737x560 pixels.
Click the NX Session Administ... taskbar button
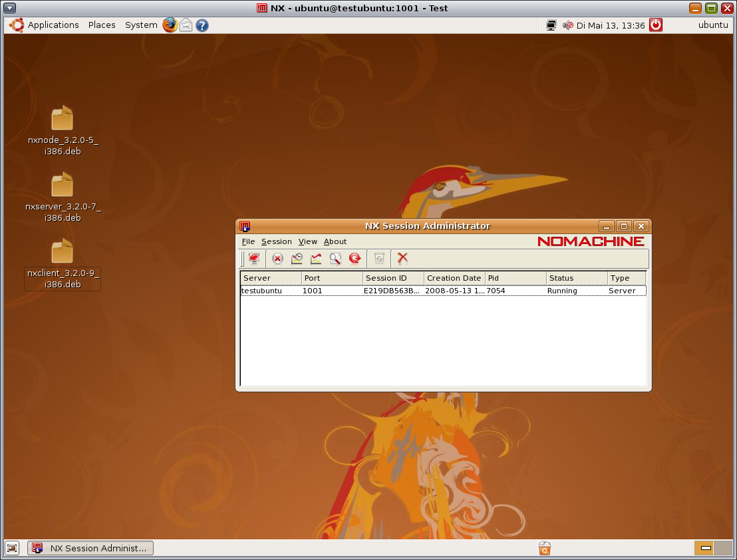(x=90, y=548)
